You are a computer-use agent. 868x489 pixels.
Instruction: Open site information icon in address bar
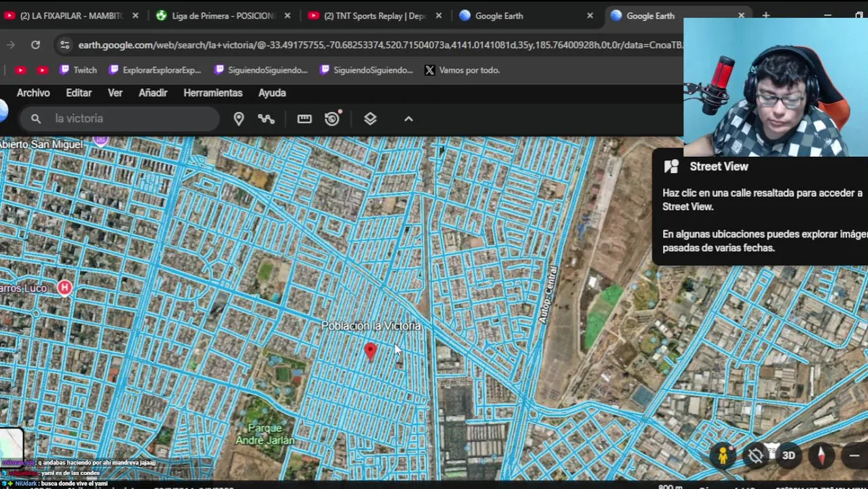65,45
